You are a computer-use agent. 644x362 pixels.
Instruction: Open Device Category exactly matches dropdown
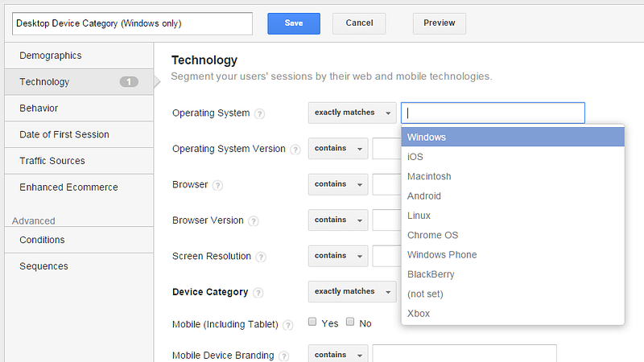click(353, 291)
